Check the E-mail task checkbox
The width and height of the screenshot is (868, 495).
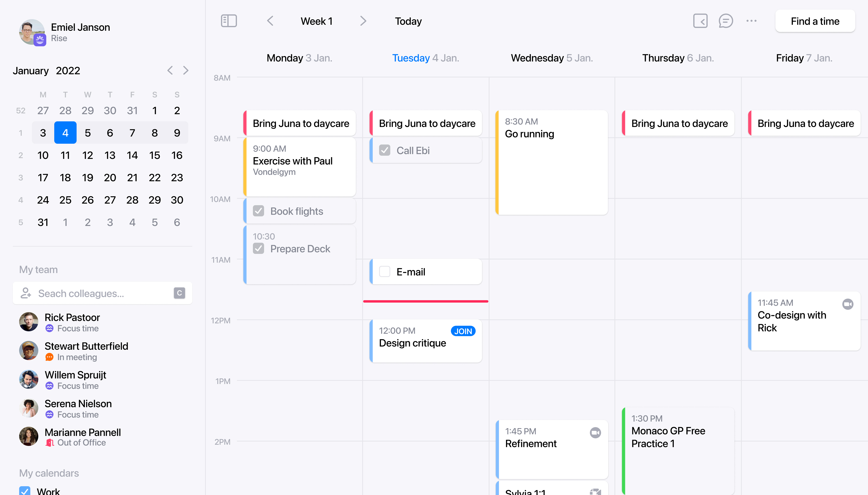pos(385,272)
